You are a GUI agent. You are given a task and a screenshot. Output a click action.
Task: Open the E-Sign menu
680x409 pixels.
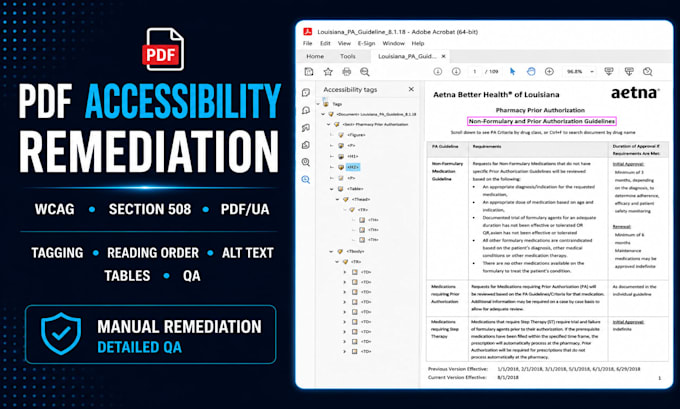tap(366, 43)
